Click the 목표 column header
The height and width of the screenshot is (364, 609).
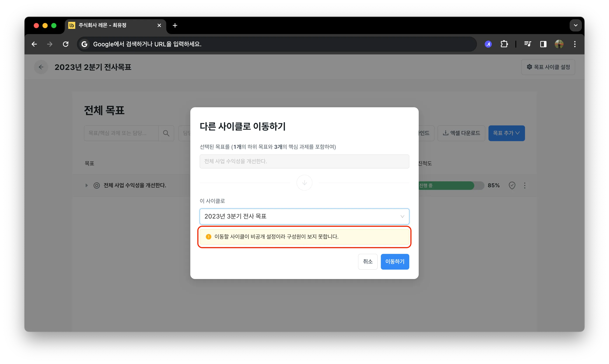89,163
